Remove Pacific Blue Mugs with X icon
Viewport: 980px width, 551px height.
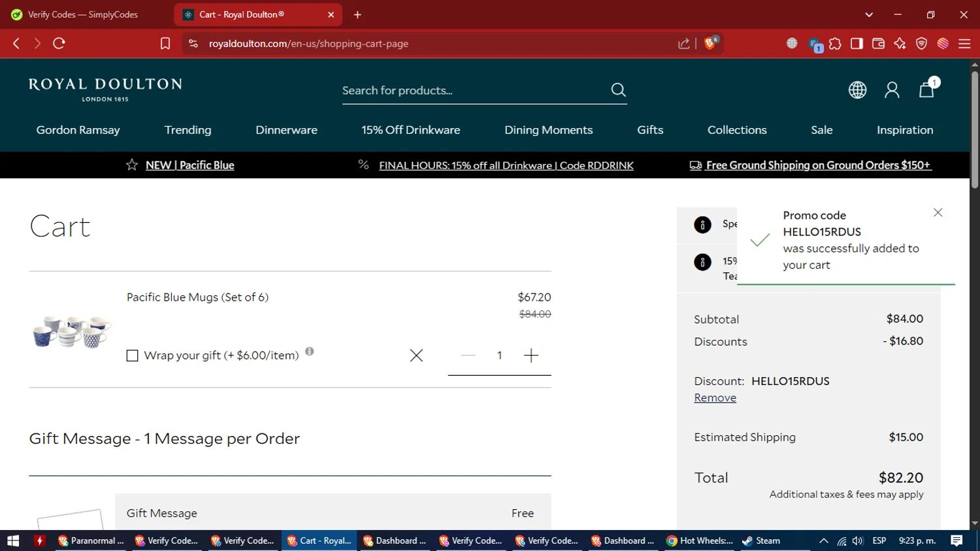(x=416, y=356)
